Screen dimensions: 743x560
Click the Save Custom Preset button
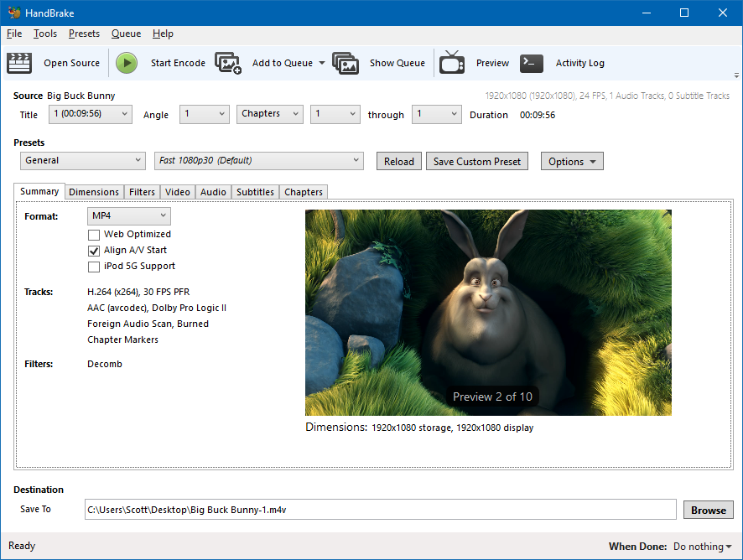476,162
